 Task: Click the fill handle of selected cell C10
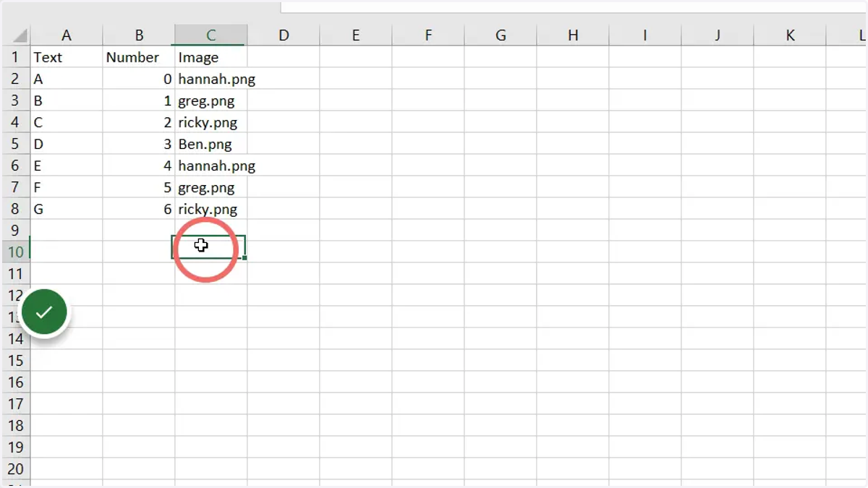tap(245, 258)
